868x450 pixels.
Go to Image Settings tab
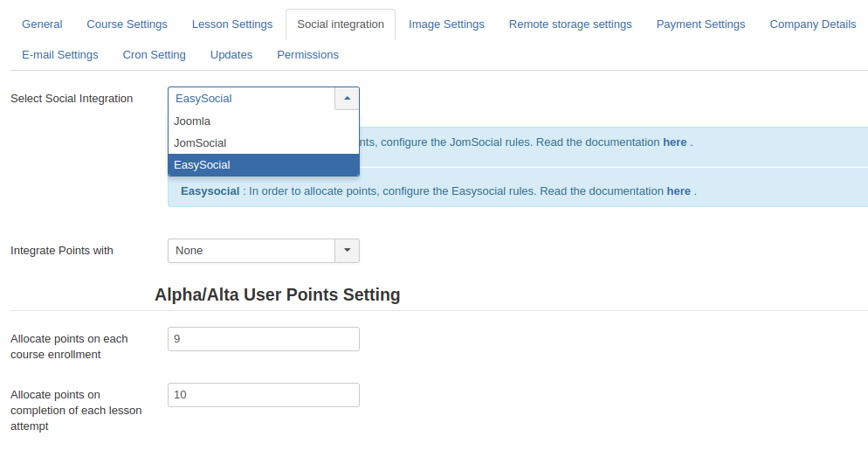pos(446,24)
